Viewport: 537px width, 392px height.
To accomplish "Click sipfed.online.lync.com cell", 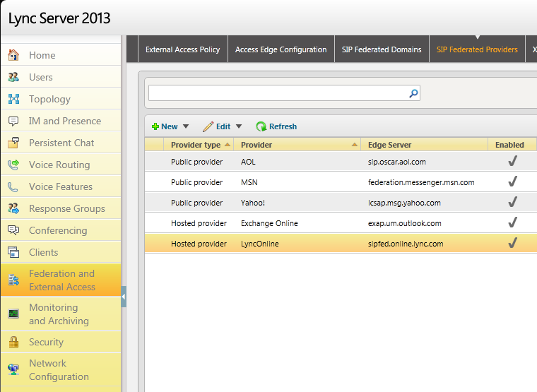I will 406,244.
